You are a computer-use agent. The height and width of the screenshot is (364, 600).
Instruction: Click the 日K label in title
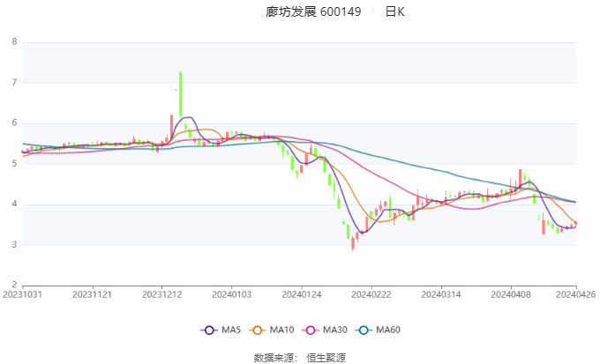coord(394,11)
